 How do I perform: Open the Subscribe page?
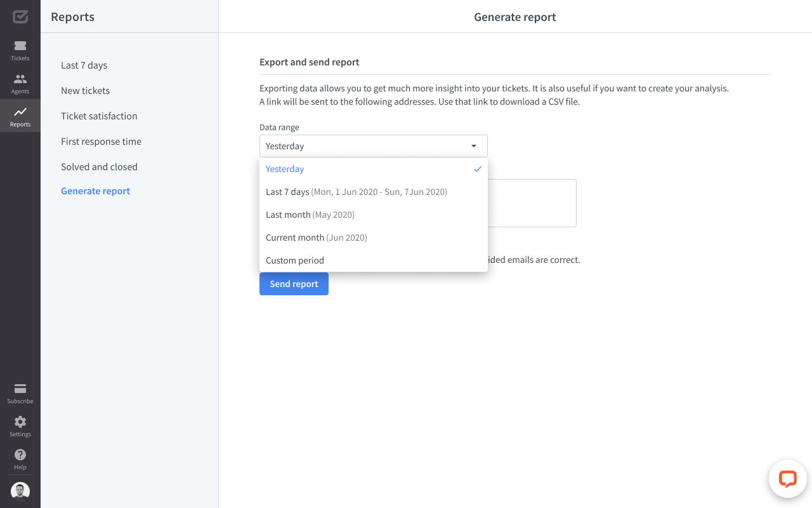[x=20, y=394]
